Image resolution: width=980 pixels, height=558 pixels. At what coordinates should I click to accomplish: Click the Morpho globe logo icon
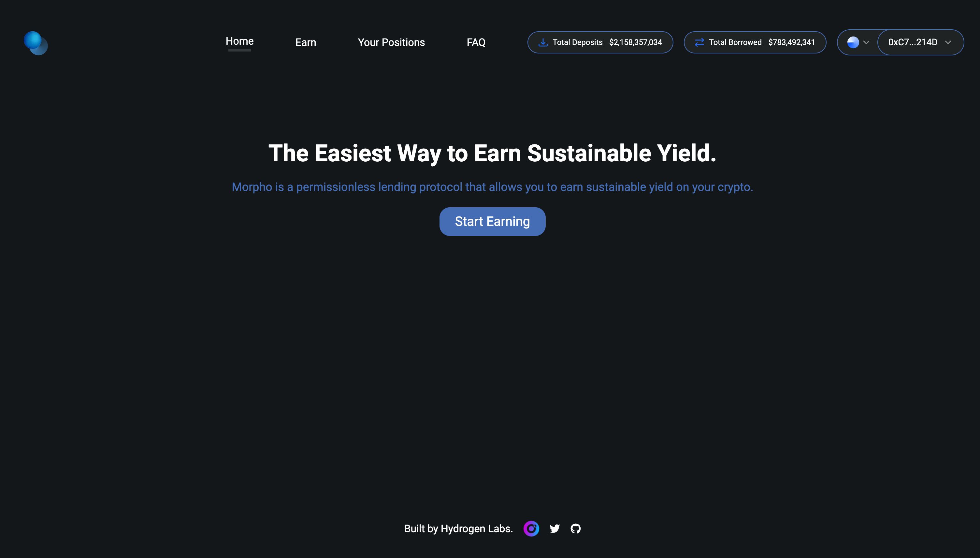click(x=34, y=42)
